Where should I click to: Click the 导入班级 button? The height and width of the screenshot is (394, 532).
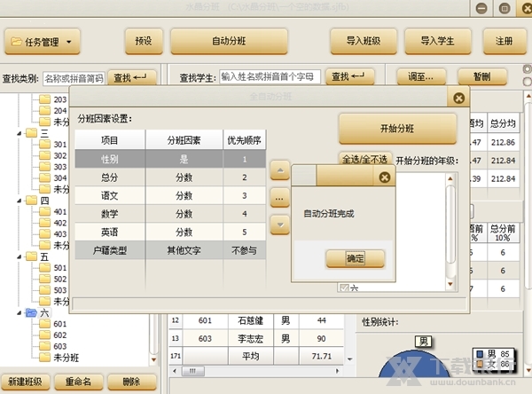(x=364, y=42)
